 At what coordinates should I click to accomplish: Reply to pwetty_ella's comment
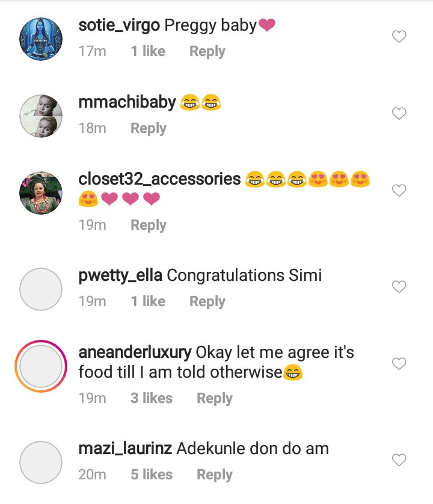click(x=207, y=302)
